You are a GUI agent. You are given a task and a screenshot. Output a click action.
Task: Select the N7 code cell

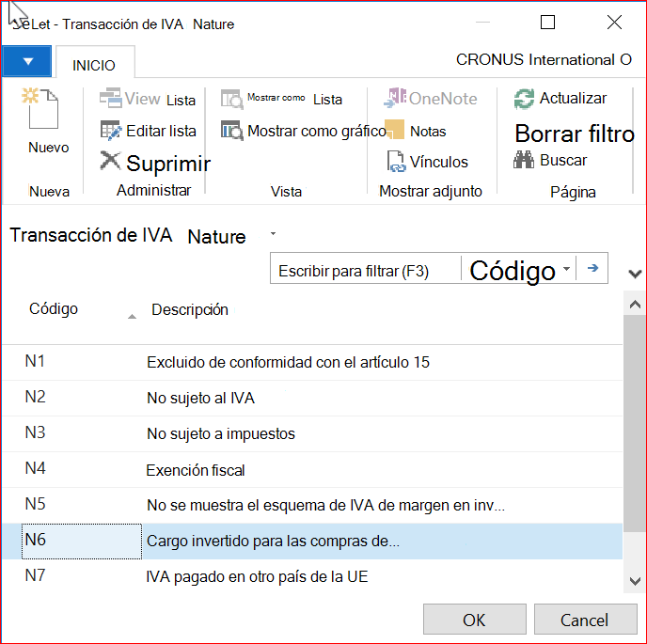[x=82, y=576]
